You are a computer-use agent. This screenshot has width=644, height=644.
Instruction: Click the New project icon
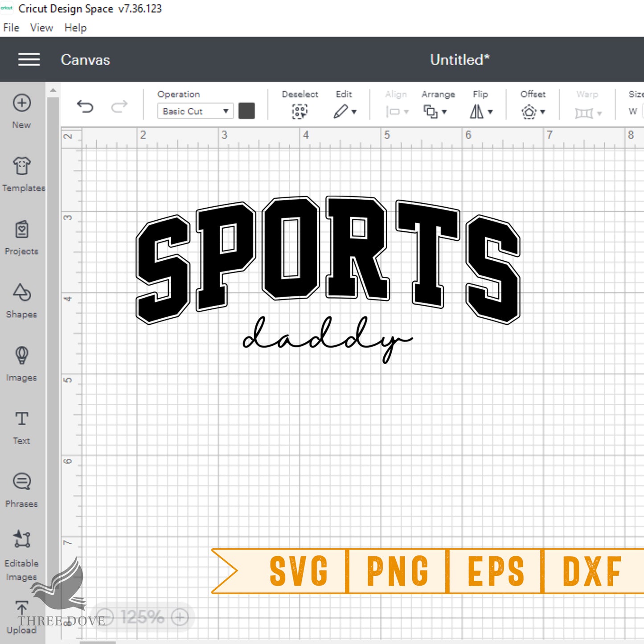pyautogui.click(x=21, y=103)
